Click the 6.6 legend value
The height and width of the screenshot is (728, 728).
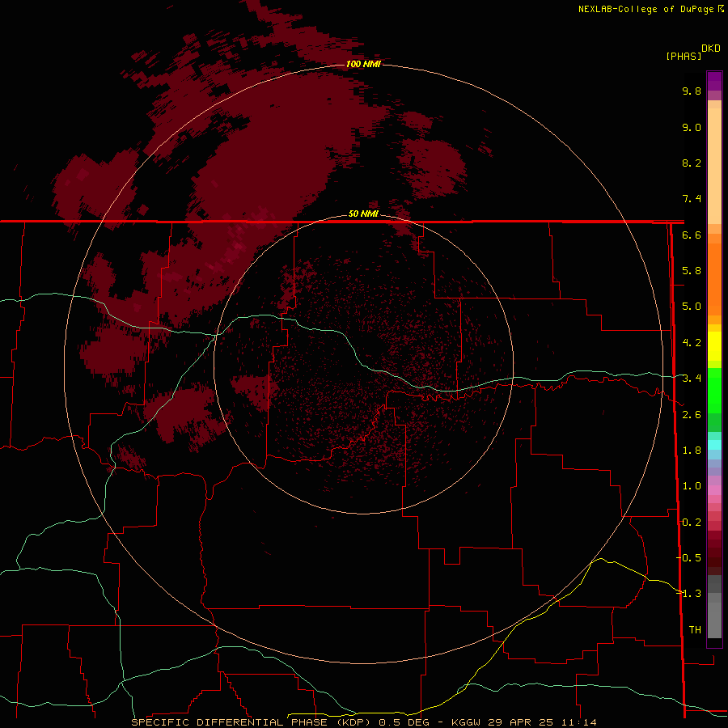pos(692,235)
